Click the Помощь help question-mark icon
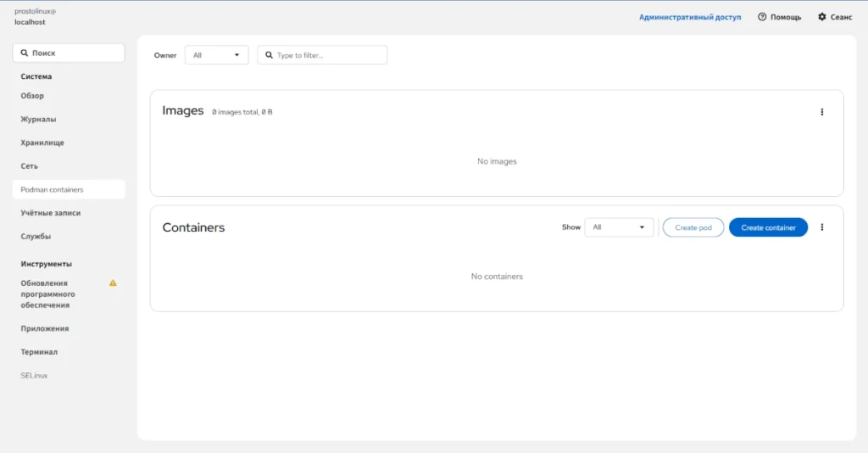 [x=762, y=17]
